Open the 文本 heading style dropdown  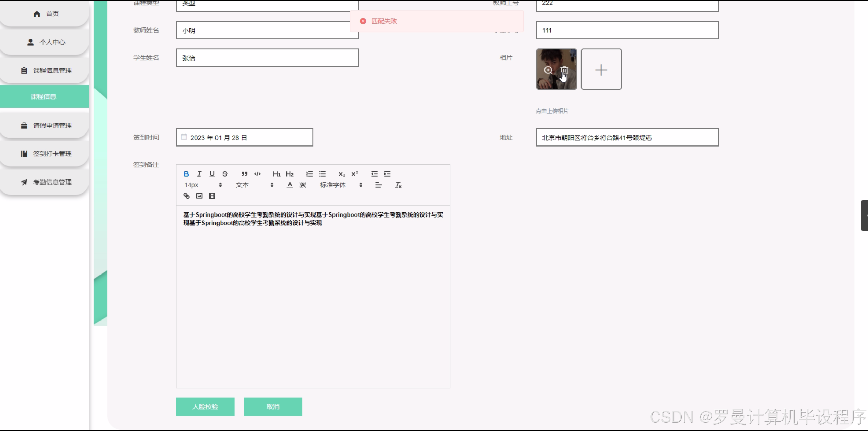[x=255, y=185]
